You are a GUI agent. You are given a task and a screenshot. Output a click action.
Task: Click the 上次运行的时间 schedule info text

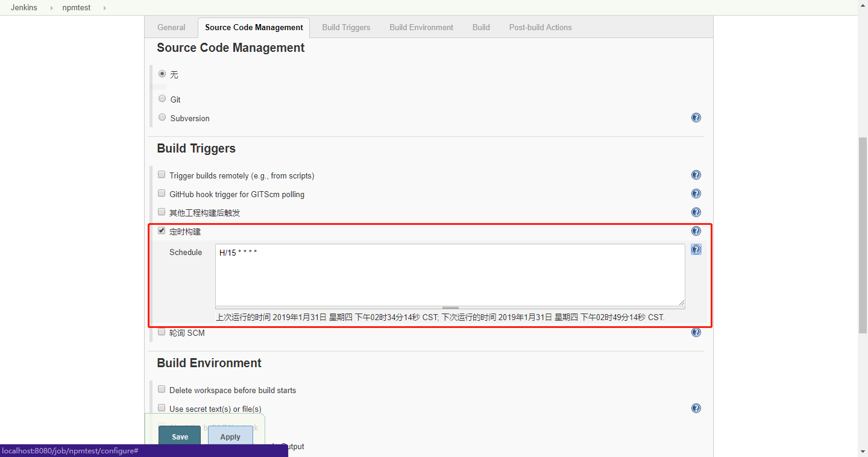tap(440, 317)
